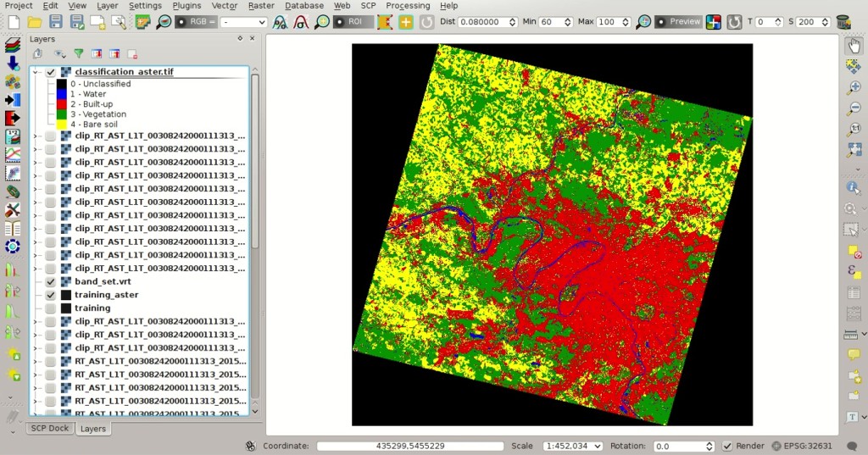The width and height of the screenshot is (868, 455).
Task: Collapse the classification_aster.tif layer tree
Action: click(x=36, y=72)
